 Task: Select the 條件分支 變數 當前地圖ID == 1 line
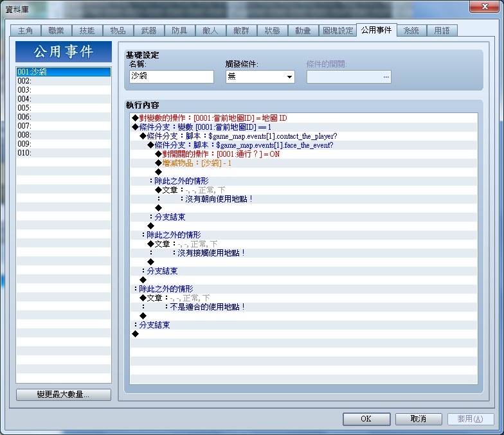point(303,127)
